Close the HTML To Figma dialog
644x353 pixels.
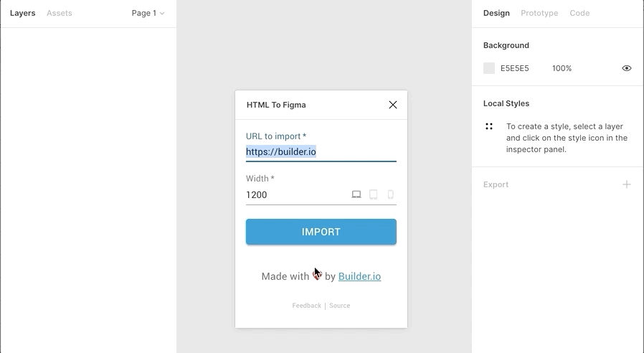(393, 105)
